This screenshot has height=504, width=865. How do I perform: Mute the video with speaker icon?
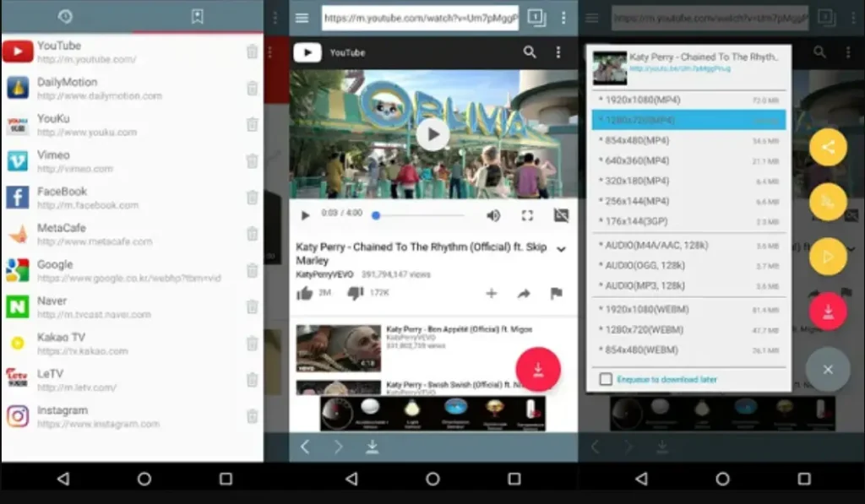click(x=493, y=215)
